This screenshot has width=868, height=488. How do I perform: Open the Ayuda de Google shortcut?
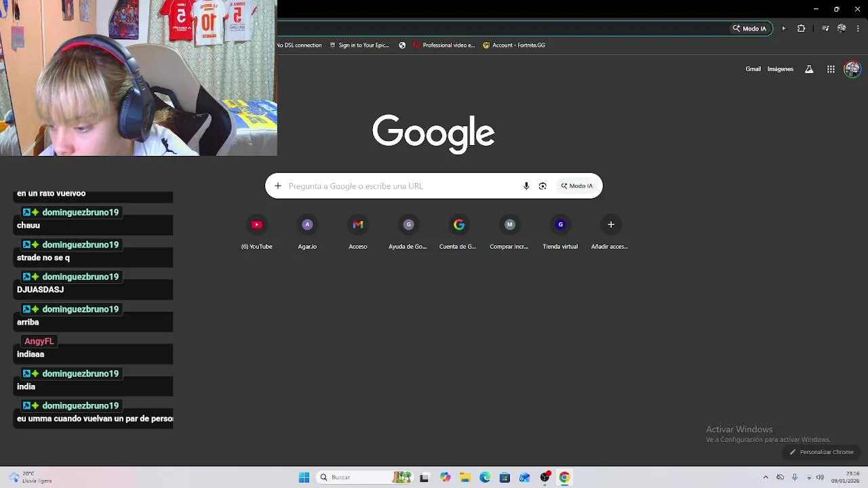[408, 232]
